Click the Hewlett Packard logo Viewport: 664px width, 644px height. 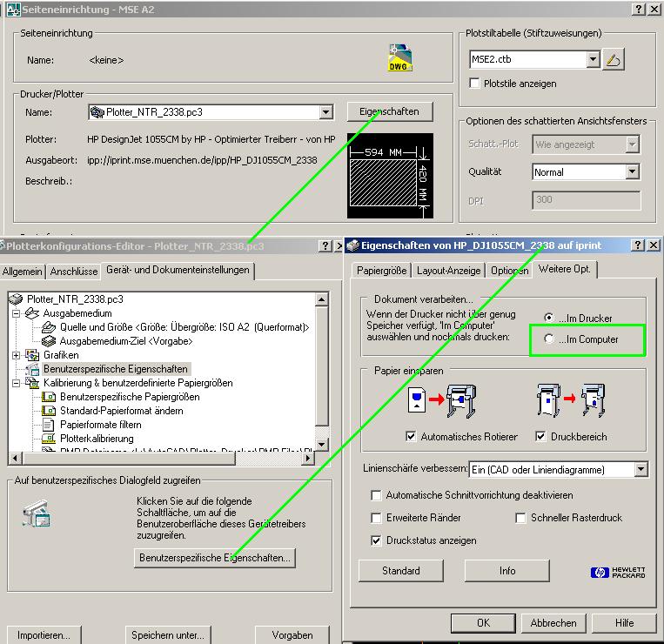pyautogui.click(x=617, y=573)
